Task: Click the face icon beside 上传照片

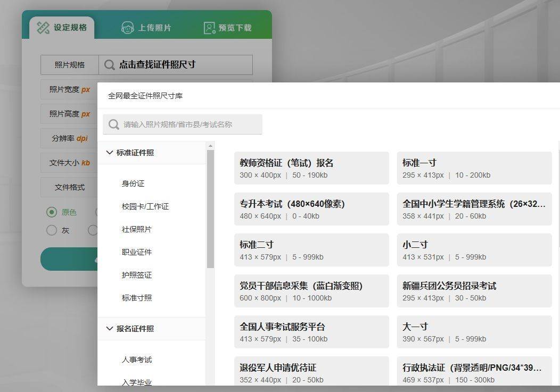Action: tap(128, 28)
